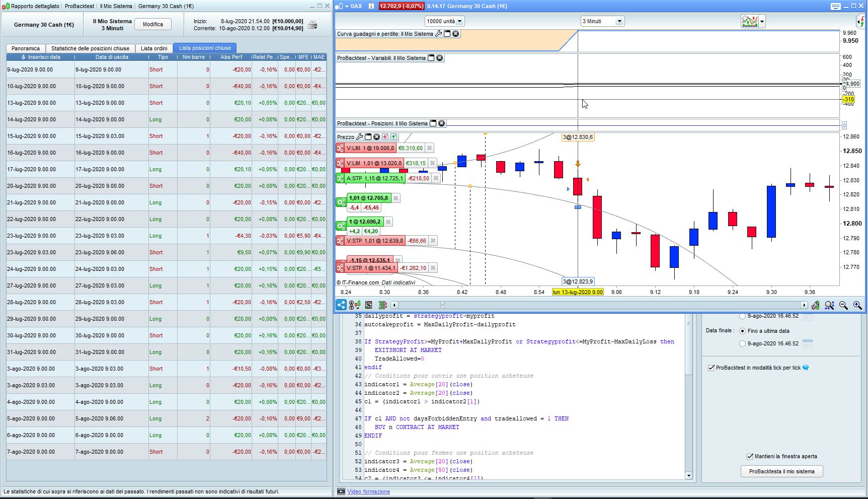The height and width of the screenshot is (499, 868).
Task: Move Prezzo panel up with green arrow
Action: coord(393,137)
